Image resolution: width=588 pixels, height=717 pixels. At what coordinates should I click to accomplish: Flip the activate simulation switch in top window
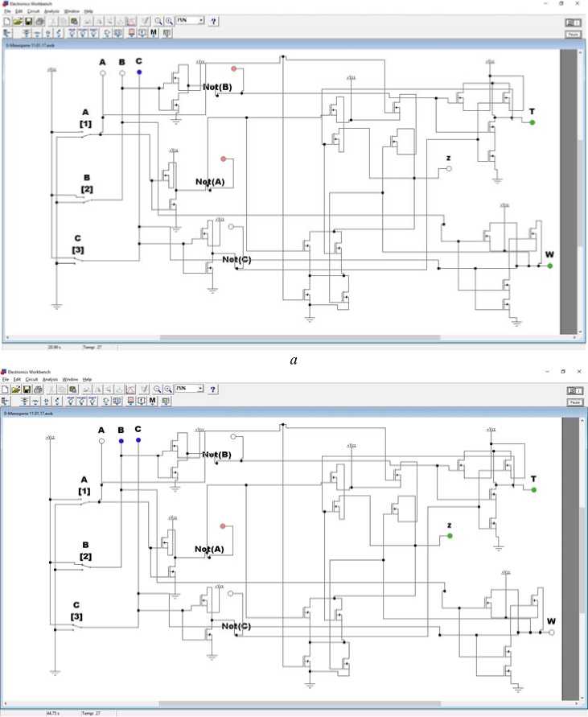pos(574,23)
